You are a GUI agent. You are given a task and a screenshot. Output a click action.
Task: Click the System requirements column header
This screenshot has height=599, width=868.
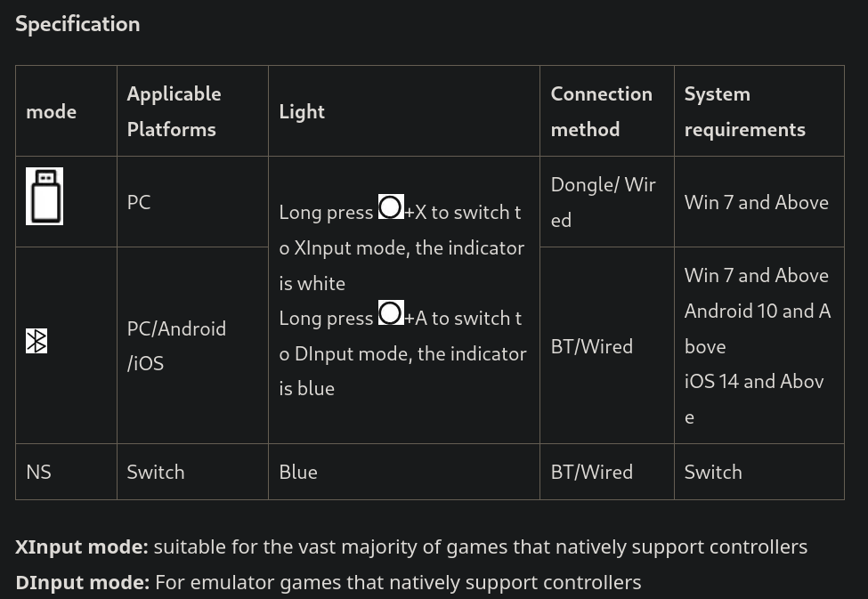point(744,111)
